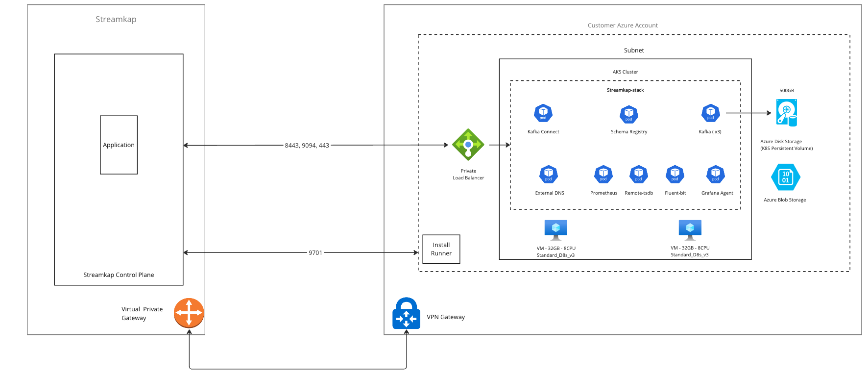Click the 9701 port label

click(315, 253)
